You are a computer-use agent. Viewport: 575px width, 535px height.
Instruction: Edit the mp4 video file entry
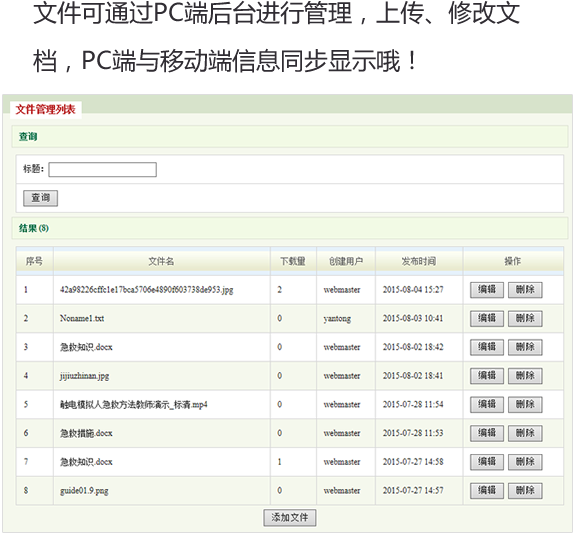click(487, 404)
